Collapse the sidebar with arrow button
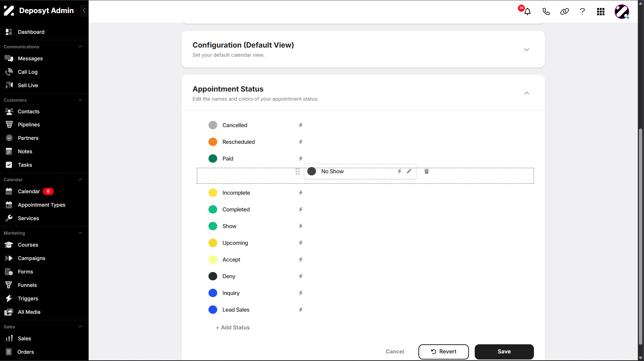 tap(84, 11)
